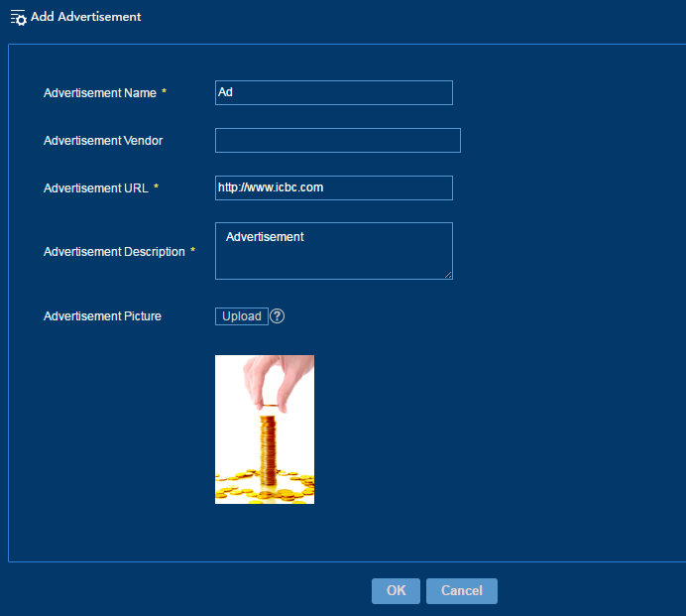
Task: Click the 'Advertisement Vendor' label
Action: pyautogui.click(x=103, y=141)
